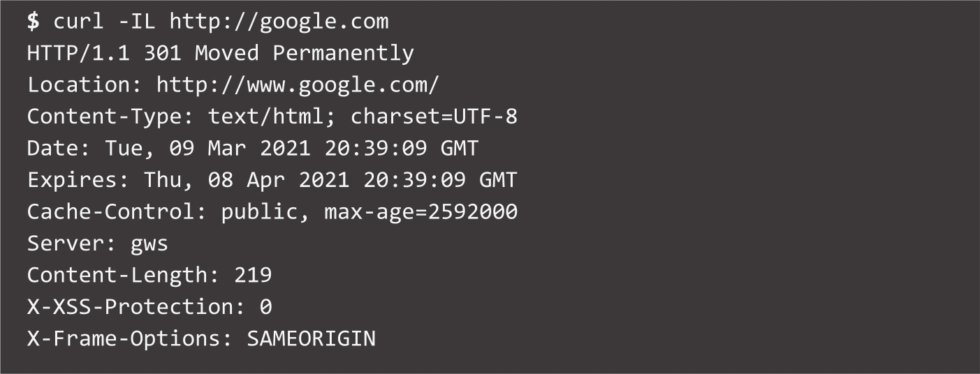Click the max-age=2592000 value
This screenshot has height=374, width=980.
click(x=420, y=211)
